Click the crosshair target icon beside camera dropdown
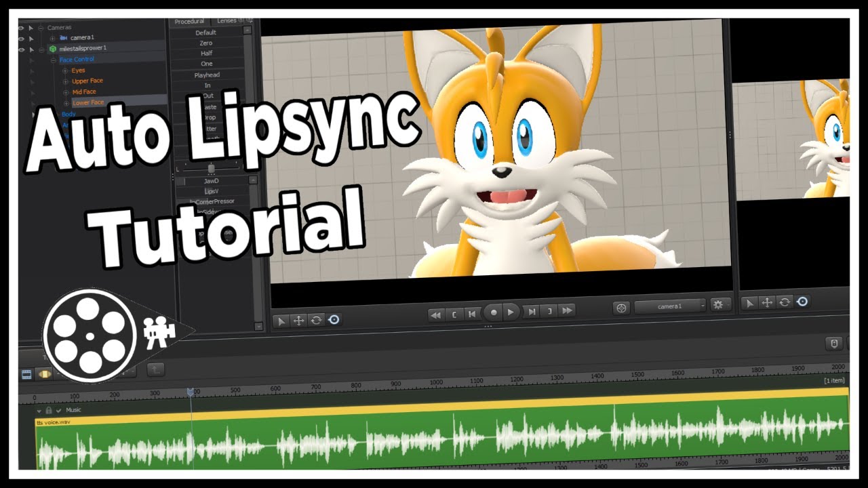868x488 pixels. [x=621, y=308]
